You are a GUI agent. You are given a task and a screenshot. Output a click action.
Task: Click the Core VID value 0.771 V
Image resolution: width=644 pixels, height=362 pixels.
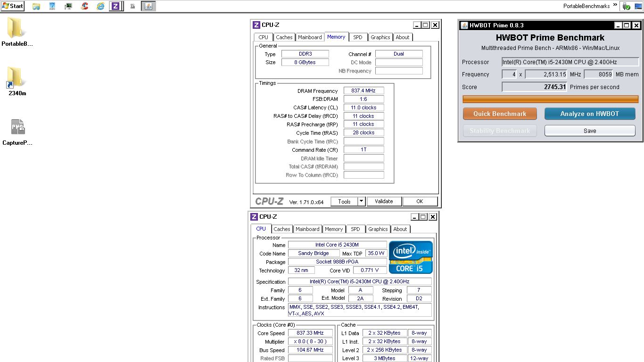pyautogui.click(x=370, y=271)
